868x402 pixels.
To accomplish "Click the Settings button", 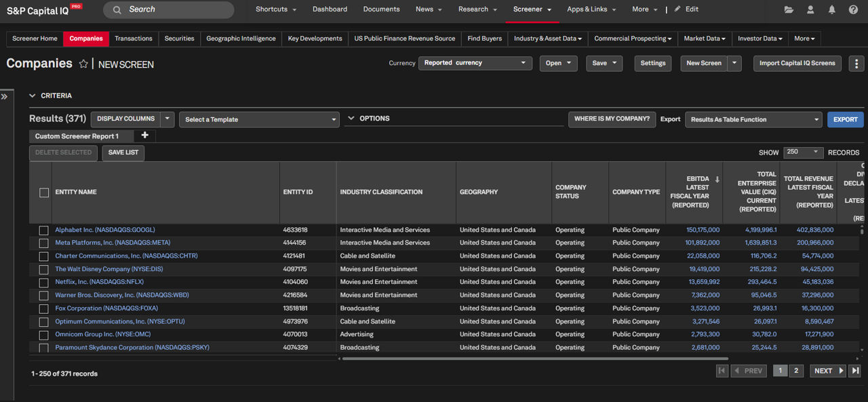I will pyautogui.click(x=653, y=63).
